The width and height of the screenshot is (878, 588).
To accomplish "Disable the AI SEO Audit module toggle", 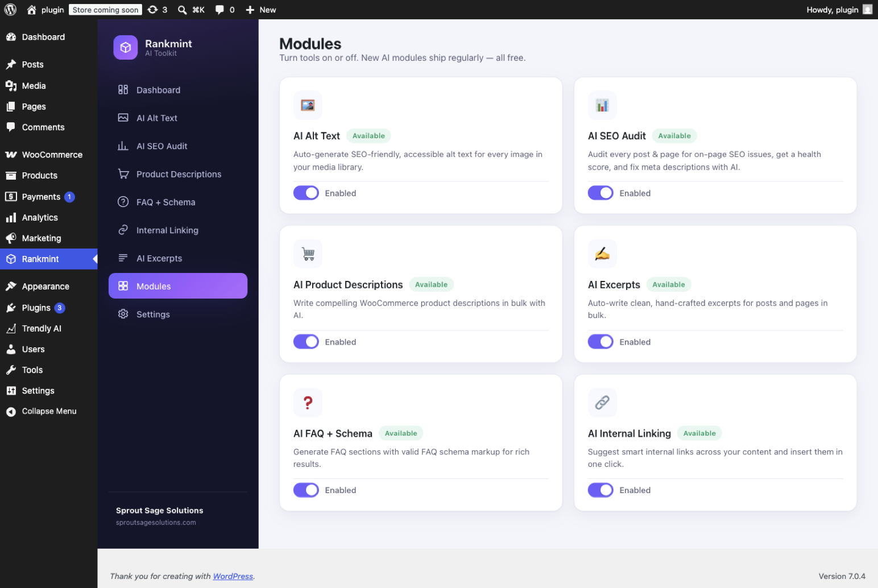I will pyautogui.click(x=600, y=193).
